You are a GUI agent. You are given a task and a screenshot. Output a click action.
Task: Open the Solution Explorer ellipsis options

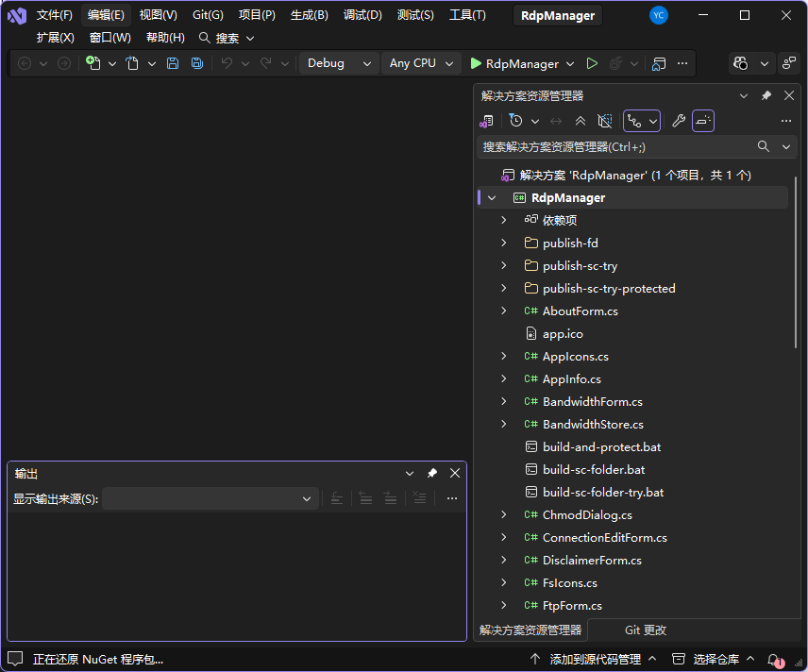click(786, 121)
